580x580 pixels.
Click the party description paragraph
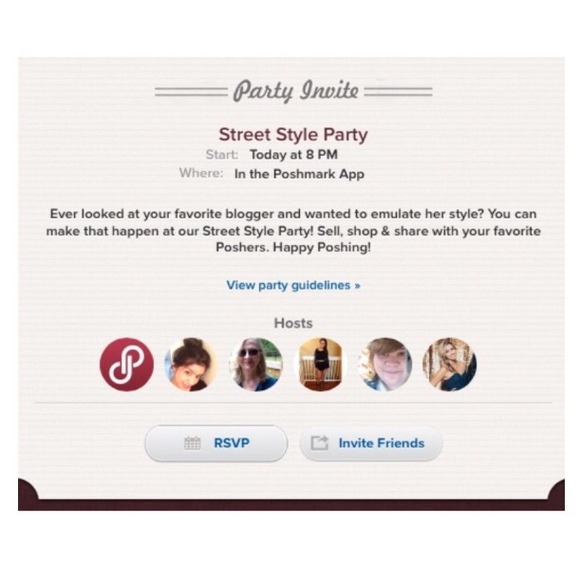click(x=293, y=230)
